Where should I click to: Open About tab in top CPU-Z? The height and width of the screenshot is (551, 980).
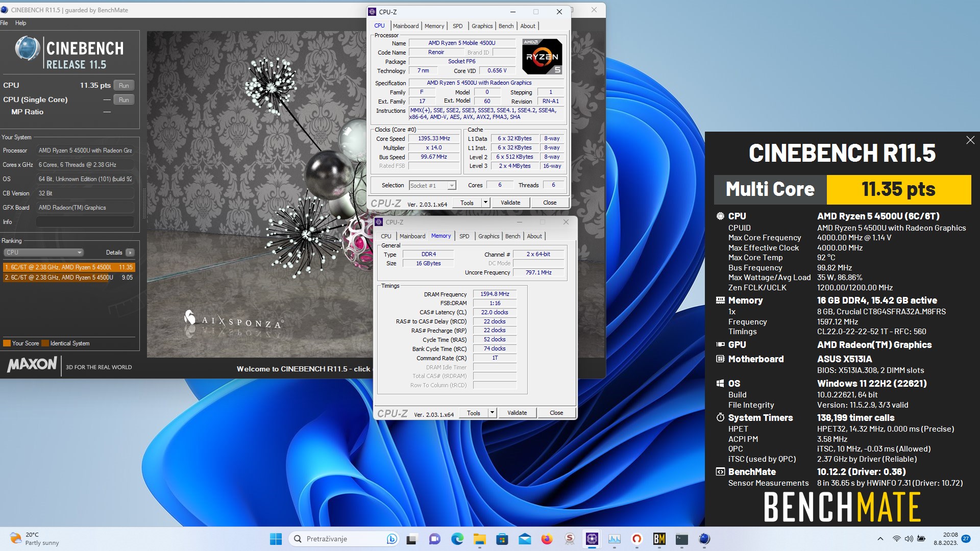coord(528,26)
